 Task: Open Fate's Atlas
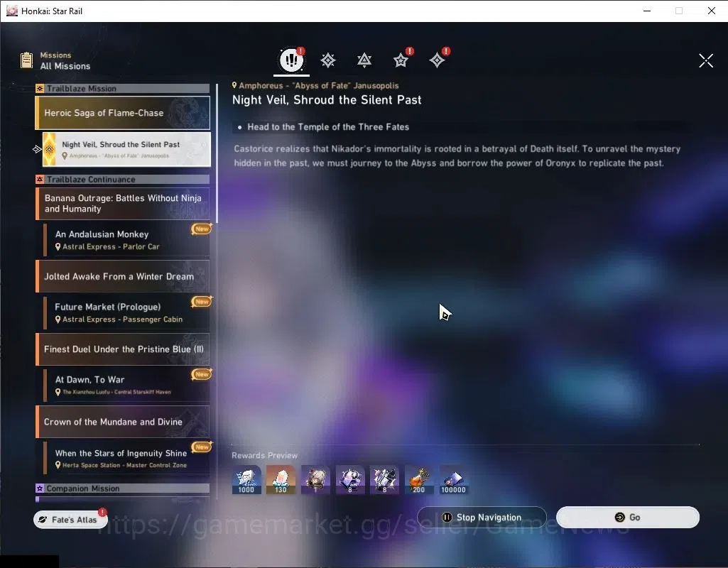coord(70,520)
